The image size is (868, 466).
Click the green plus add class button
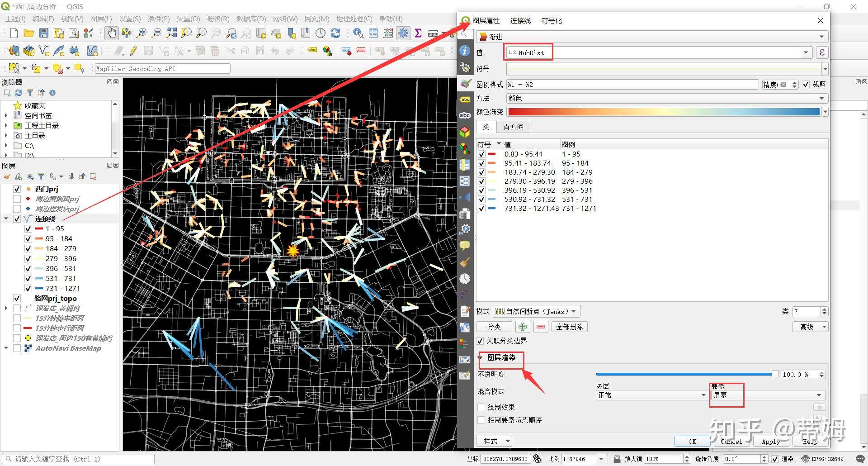[x=523, y=327]
